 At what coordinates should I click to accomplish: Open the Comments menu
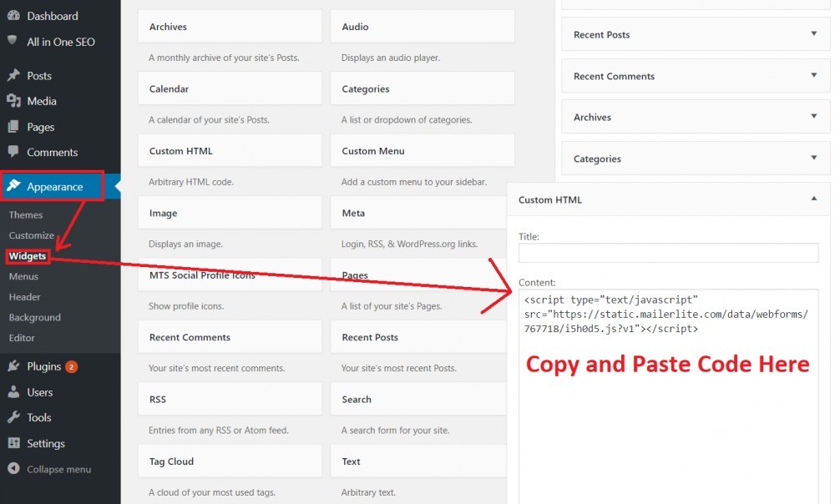(x=52, y=152)
